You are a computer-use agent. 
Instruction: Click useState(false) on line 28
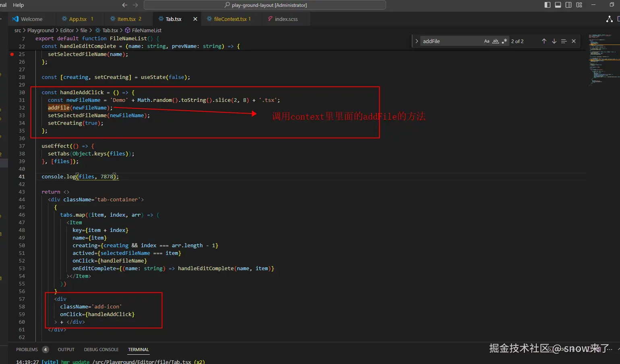click(x=164, y=77)
